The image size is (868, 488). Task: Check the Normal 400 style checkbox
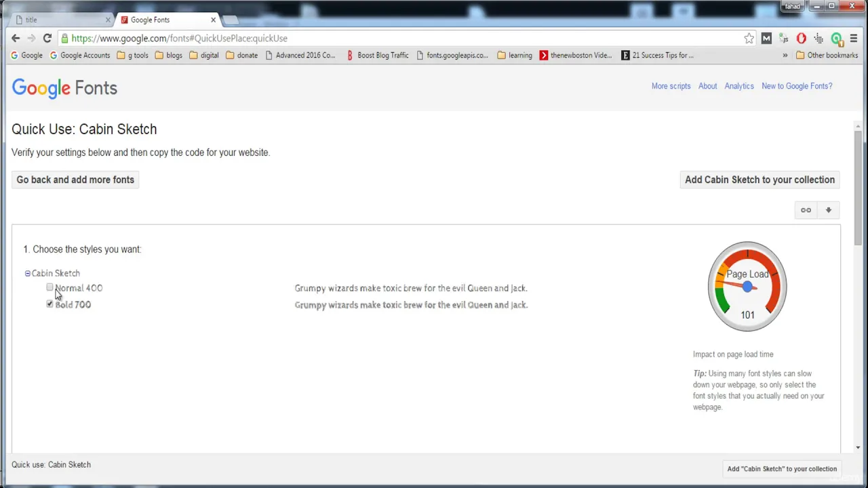click(x=50, y=288)
